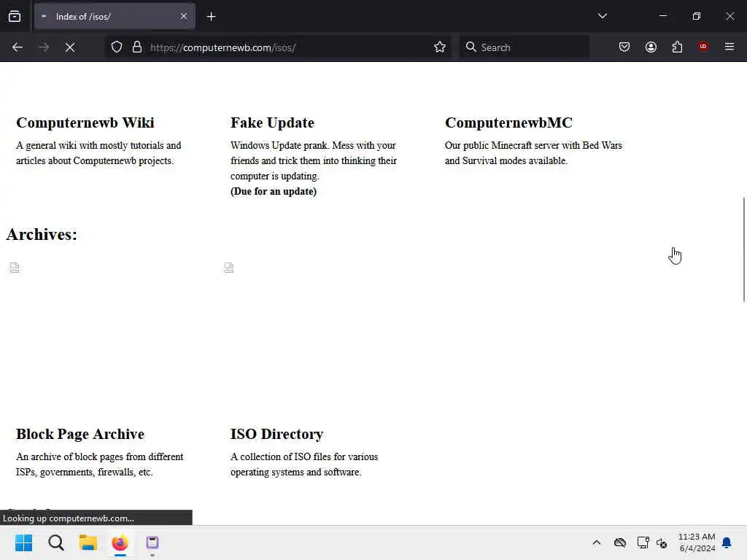View site security padlock info
This screenshot has height=560, width=747.
click(x=137, y=47)
